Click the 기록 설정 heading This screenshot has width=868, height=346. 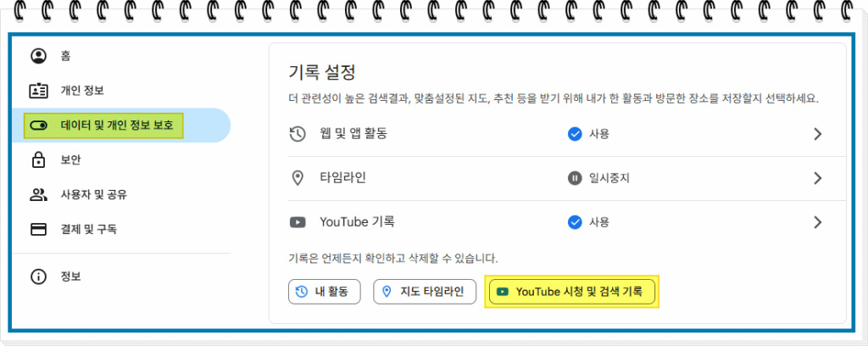pyautogui.click(x=322, y=72)
